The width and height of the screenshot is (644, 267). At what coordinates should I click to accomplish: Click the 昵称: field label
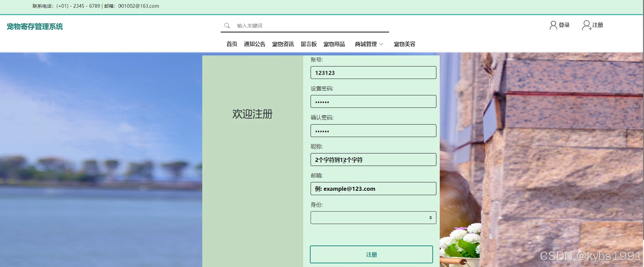coord(317,146)
